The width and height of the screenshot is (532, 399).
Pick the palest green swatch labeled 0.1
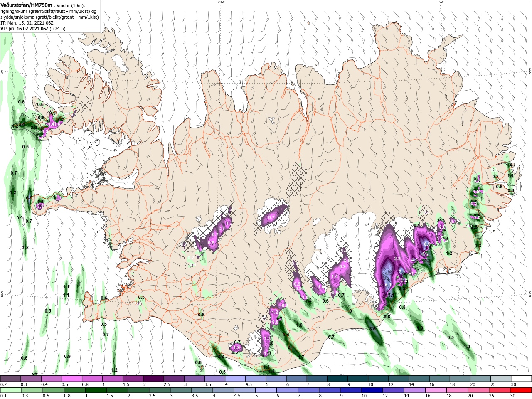[x=10, y=390]
